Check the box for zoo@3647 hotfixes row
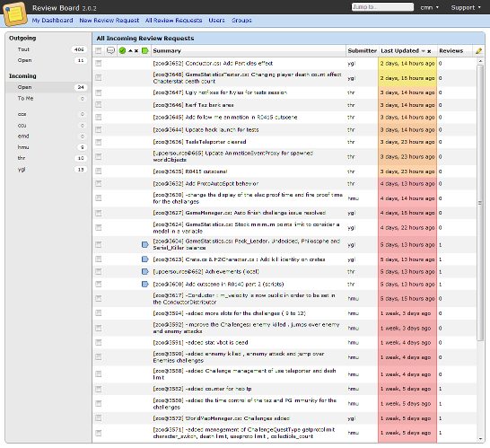The height and width of the screenshot is (448, 490). [x=99, y=92]
